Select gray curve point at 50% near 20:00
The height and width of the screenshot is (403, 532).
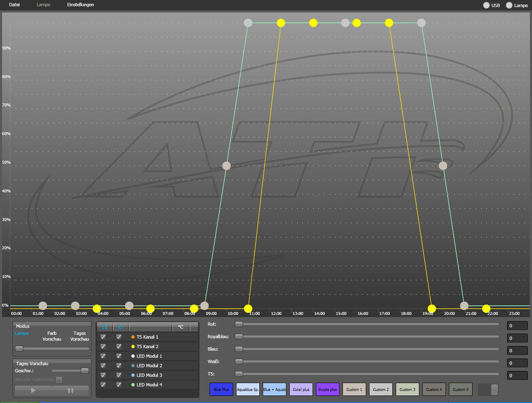tap(443, 166)
